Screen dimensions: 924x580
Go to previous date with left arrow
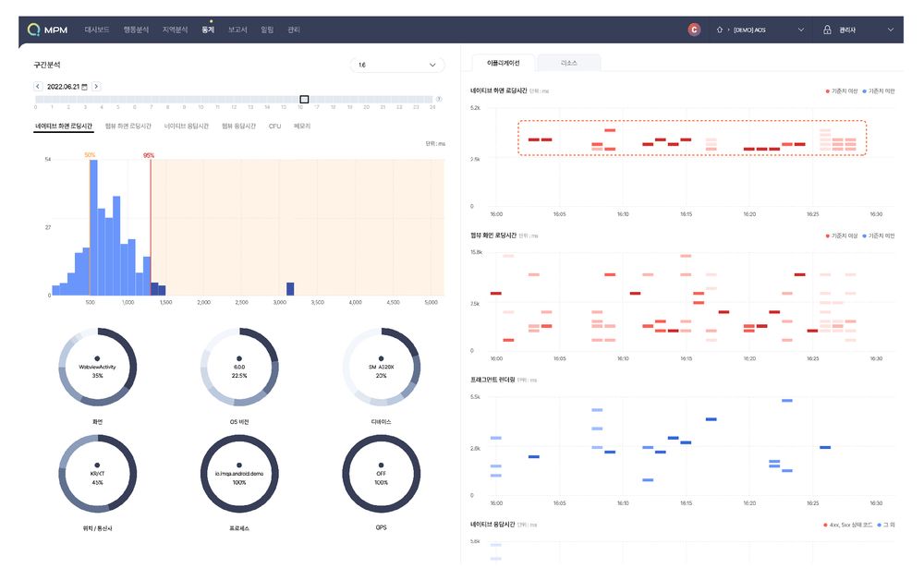tap(38, 86)
